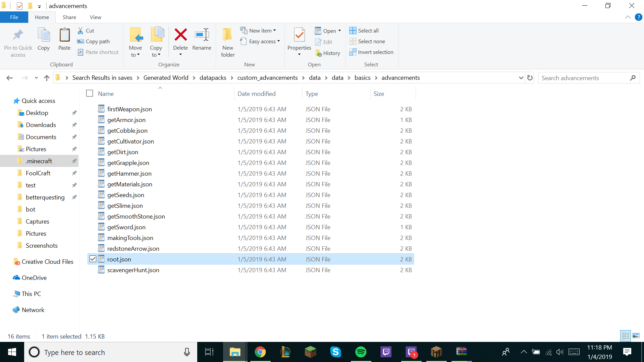Open the View ribbon tab
Screen dimensions: 644x362
click(x=95, y=17)
